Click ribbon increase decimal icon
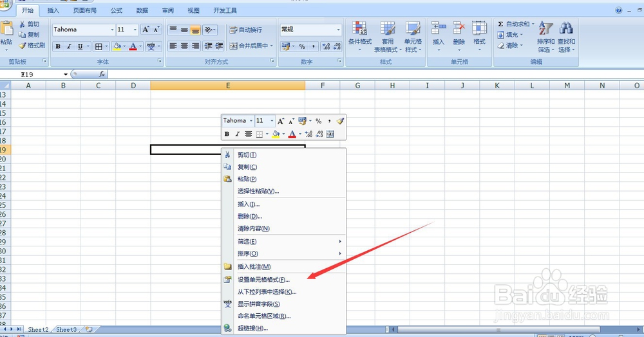 point(326,46)
